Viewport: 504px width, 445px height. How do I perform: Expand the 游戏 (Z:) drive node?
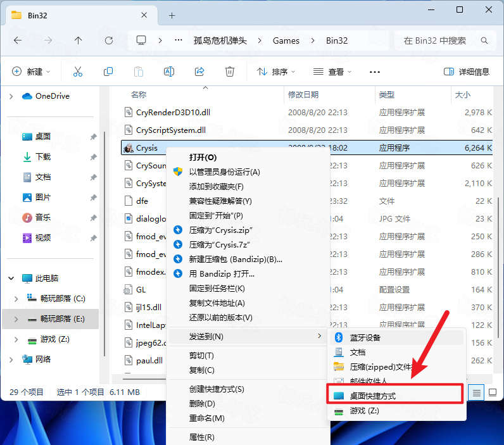click(x=16, y=339)
